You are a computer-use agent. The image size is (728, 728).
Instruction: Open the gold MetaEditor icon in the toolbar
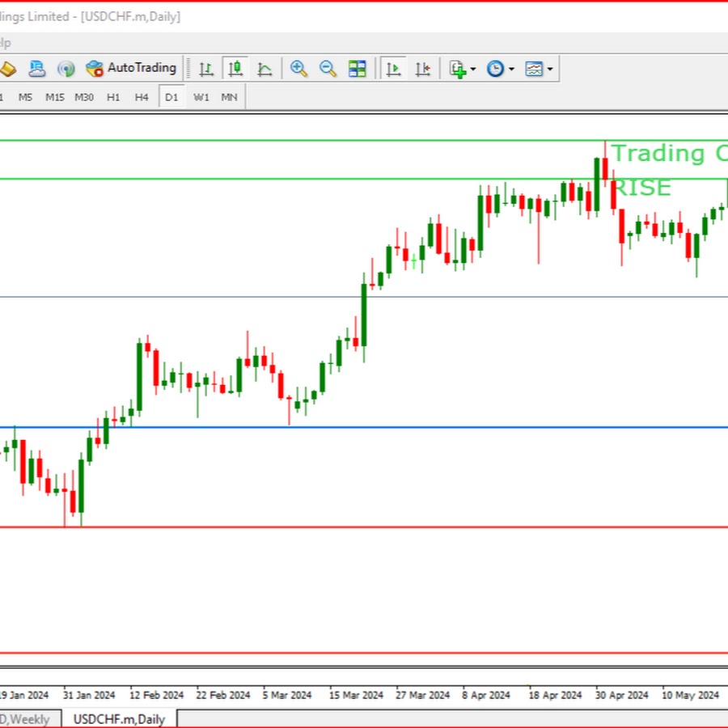[x=7, y=70]
